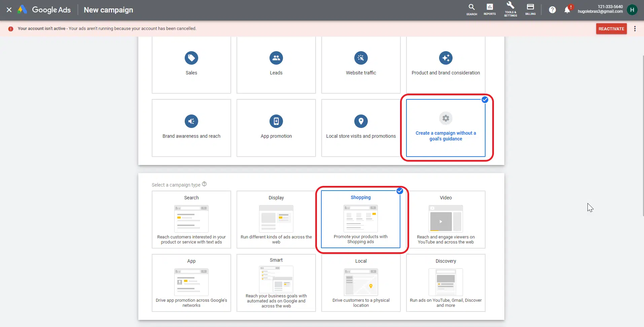The height and width of the screenshot is (327, 644).
Task: Close the New campaign page
Action: [9, 10]
